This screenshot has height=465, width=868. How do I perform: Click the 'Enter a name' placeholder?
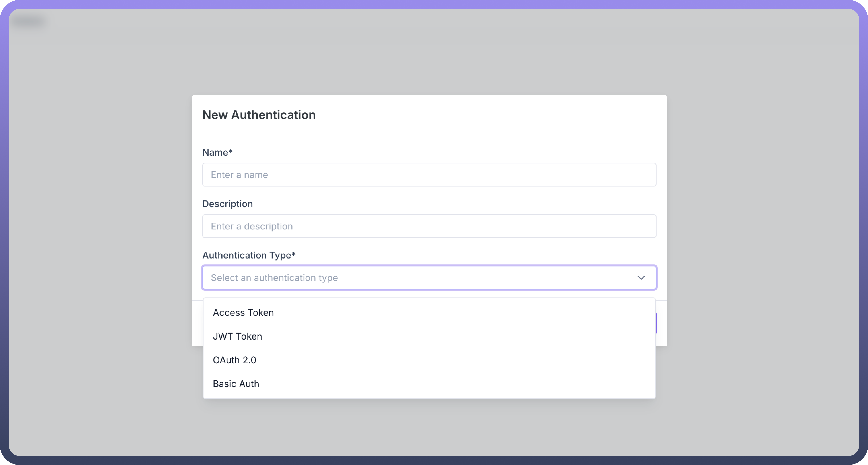pyautogui.click(x=239, y=175)
